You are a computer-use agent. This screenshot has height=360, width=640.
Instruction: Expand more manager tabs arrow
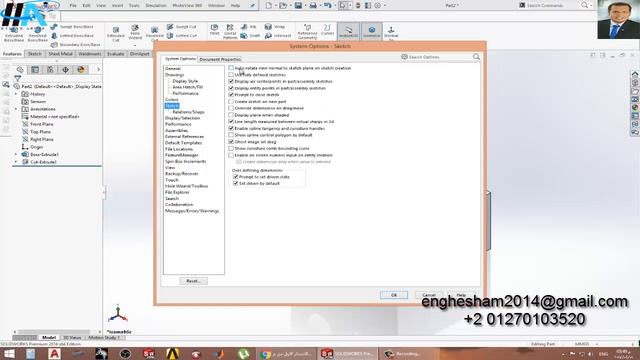(x=98, y=70)
